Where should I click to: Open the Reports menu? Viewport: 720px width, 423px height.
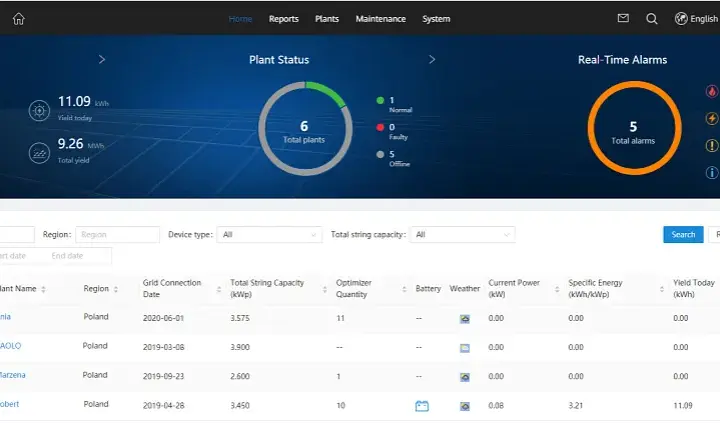point(283,19)
